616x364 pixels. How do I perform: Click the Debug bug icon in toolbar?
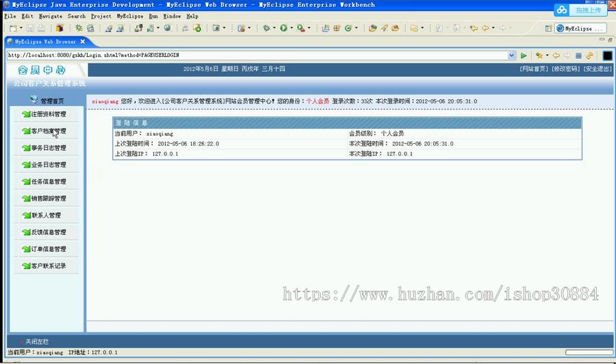pos(267,28)
